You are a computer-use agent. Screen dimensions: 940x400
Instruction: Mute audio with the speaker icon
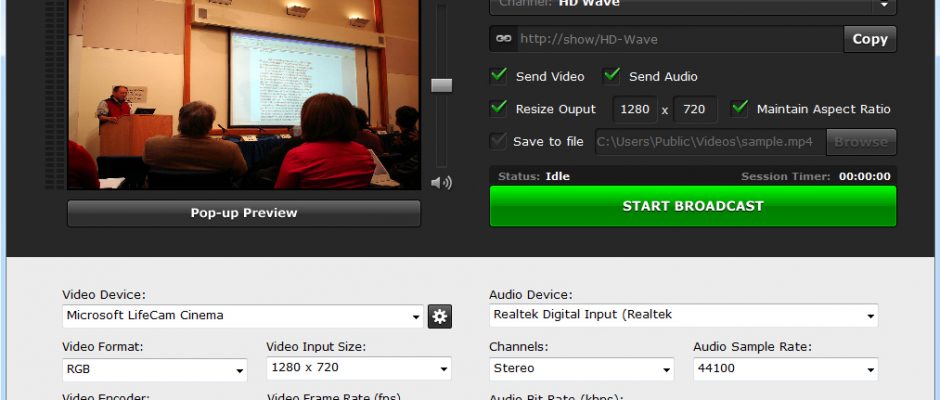pos(441,183)
